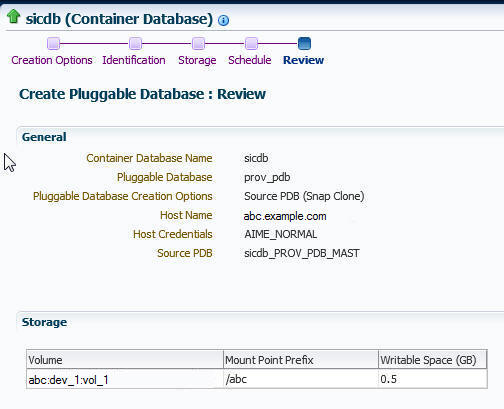Open the information icon next to sicdb title

tap(223, 20)
